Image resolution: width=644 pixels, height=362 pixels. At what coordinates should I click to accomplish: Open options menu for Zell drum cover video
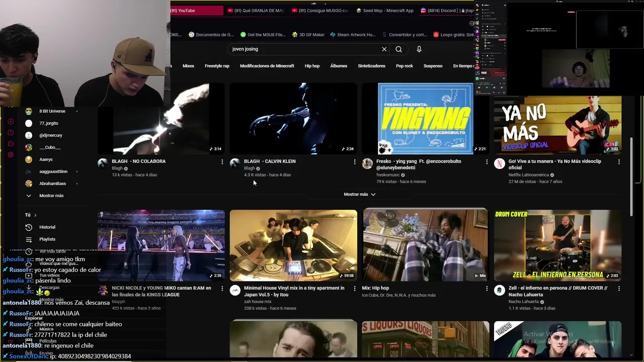(619, 289)
